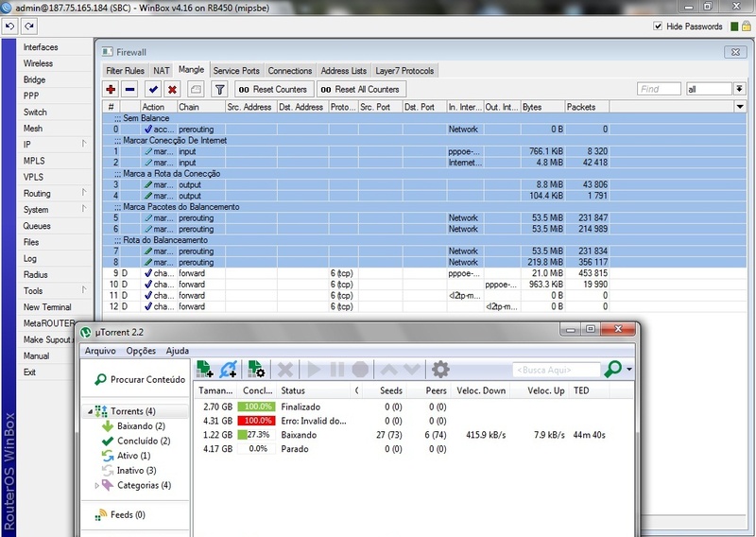This screenshot has height=537, width=756.
Task: Expand Categorias (4) tree node
Action: [96, 485]
